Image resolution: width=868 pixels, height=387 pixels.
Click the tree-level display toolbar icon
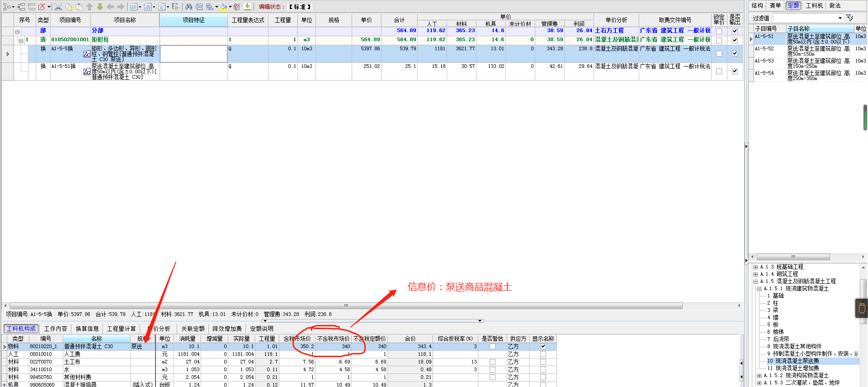tap(210, 7)
